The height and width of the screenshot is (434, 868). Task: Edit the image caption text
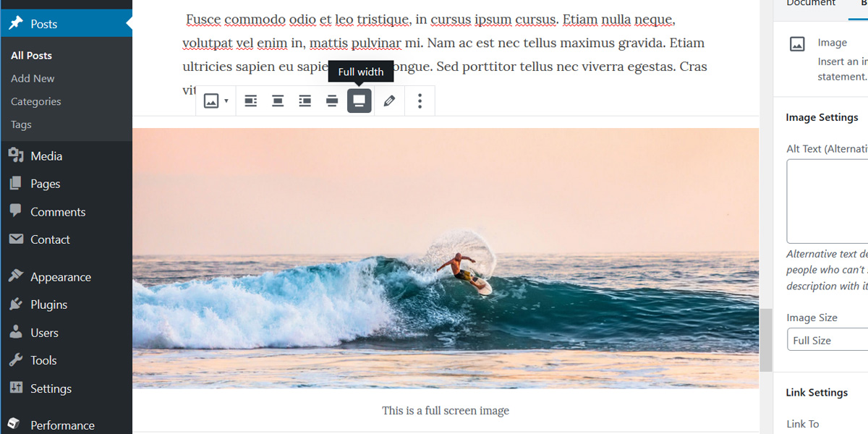[446, 411]
